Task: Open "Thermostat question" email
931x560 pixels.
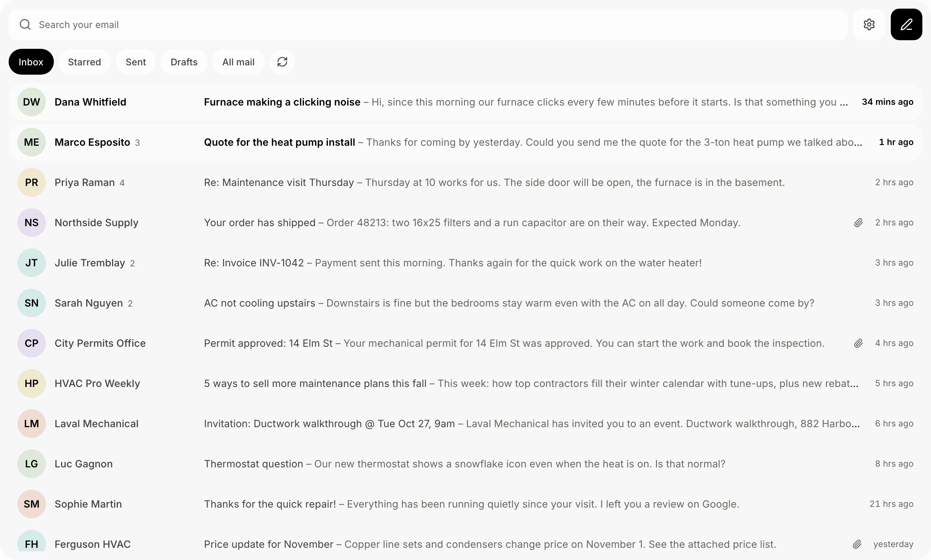Action: [465, 464]
